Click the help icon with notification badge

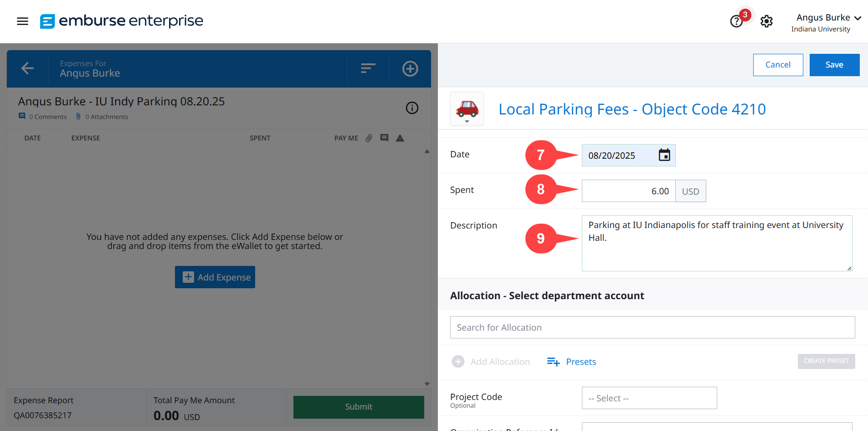pos(736,21)
